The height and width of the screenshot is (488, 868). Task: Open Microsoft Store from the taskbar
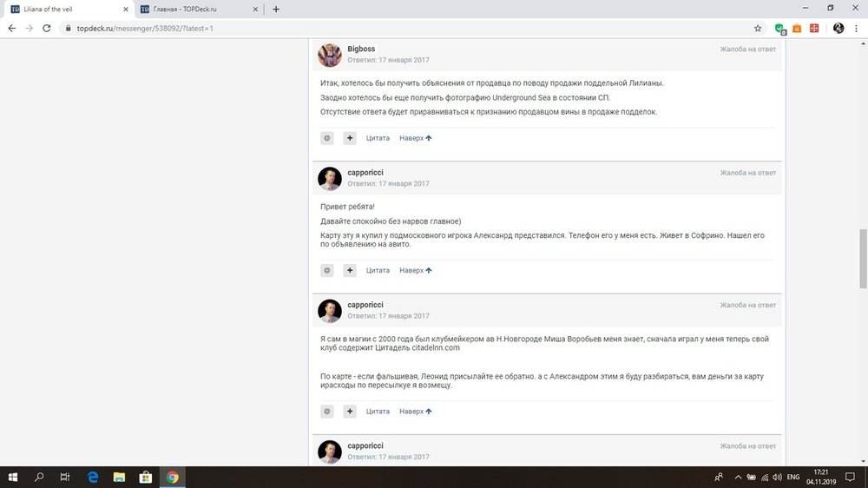(x=146, y=477)
